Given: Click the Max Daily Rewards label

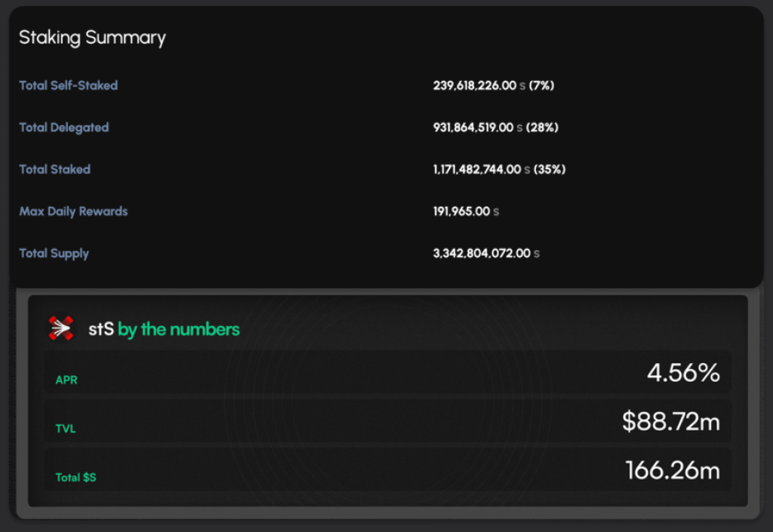Looking at the screenshot, I should pos(73,212).
